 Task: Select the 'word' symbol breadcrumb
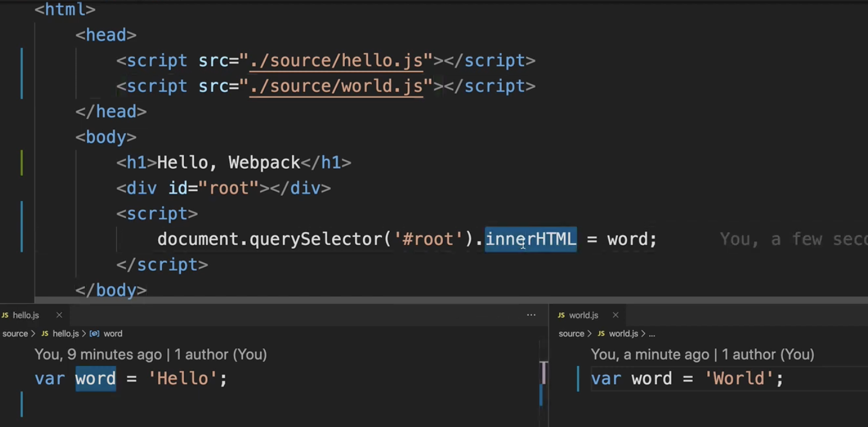point(113,333)
